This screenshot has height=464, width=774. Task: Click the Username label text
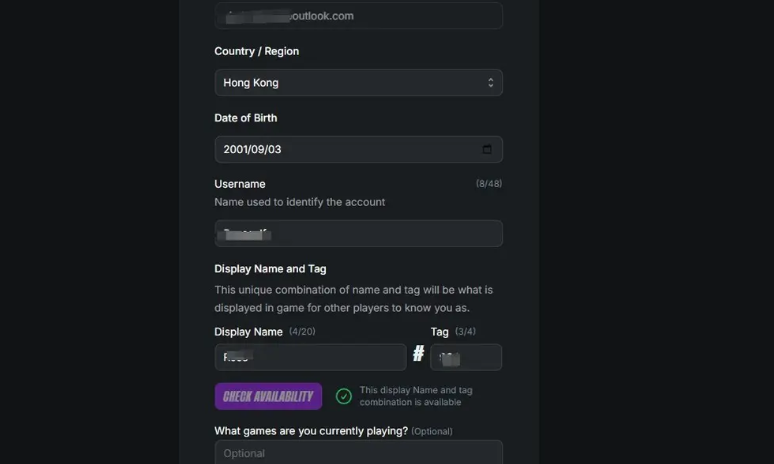(x=240, y=184)
